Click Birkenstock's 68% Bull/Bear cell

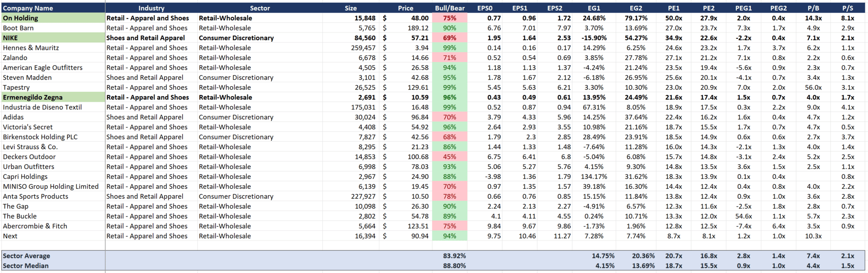pyautogui.click(x=450, y=137)
